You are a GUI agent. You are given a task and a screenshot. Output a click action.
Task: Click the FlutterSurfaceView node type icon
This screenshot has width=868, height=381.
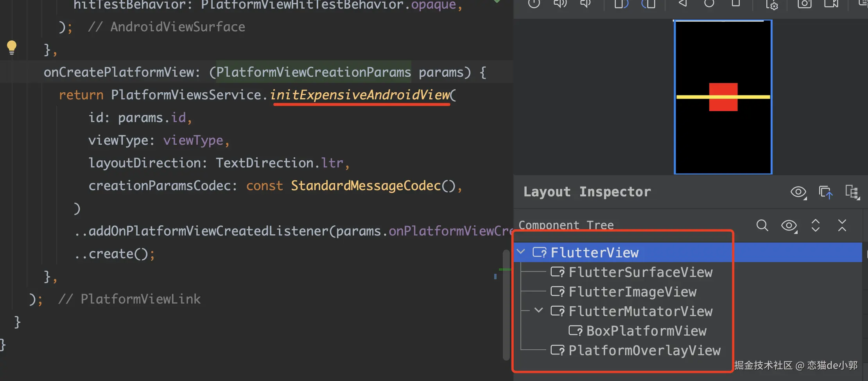(558, 272)
